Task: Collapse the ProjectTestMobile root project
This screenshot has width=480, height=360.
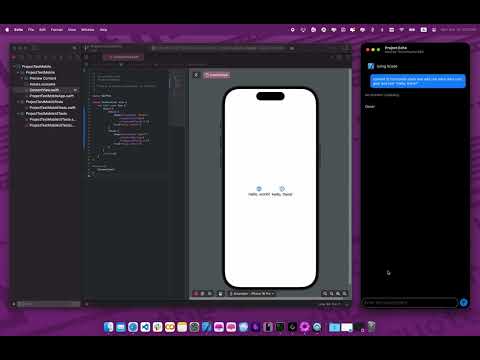Action: coord(15,67)
